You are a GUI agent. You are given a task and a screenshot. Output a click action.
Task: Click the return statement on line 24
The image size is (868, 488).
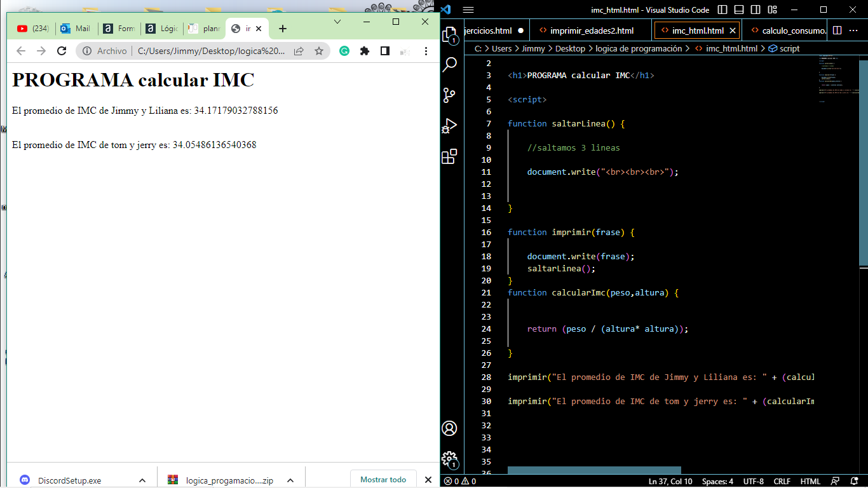(x=607, y=329)
